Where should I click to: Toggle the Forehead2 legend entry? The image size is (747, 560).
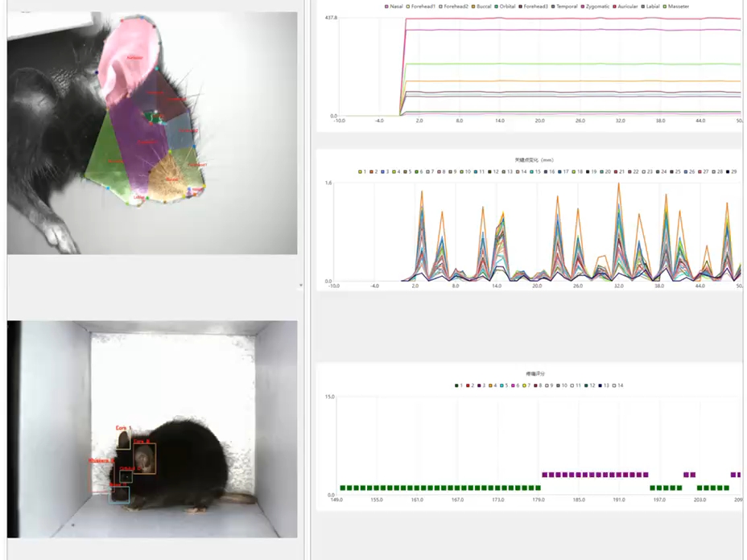coord(453,6)
